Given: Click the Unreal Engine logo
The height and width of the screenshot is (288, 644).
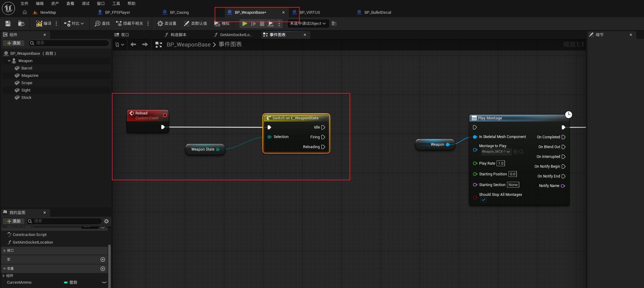Looking at the screenshot, I should 8,8.
